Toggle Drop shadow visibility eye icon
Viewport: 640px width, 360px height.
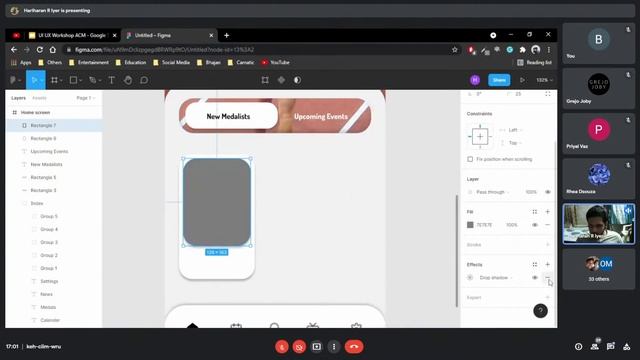(535, 278)
